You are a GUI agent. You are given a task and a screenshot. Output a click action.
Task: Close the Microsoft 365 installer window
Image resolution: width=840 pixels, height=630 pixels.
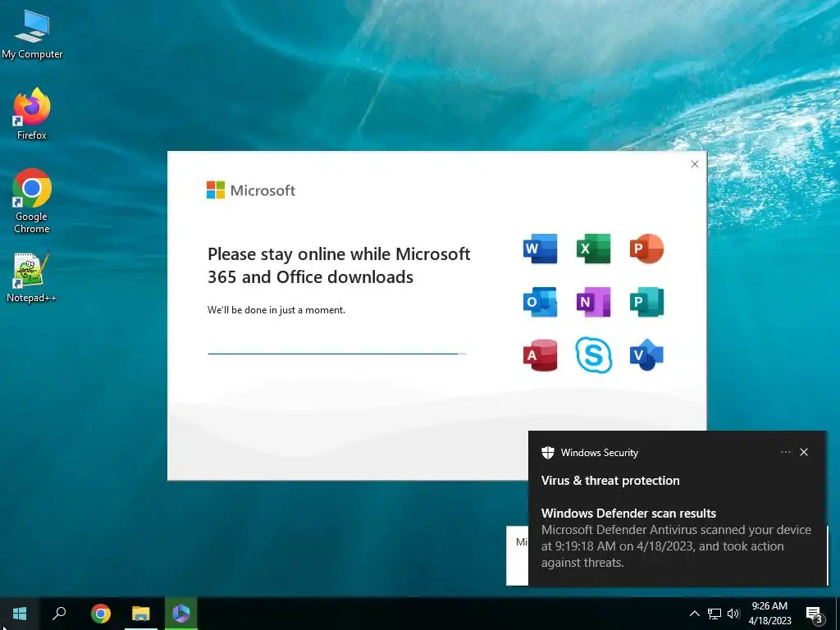tap(694, 164)
